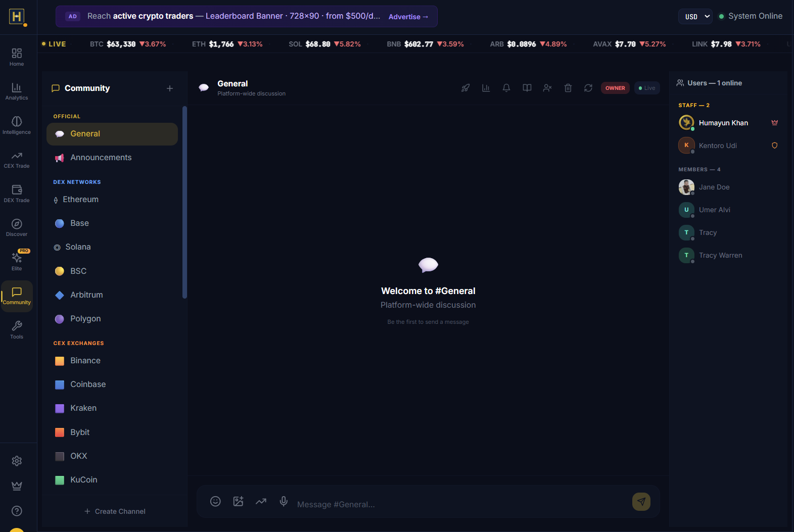Open the Coinbase exchange channel
Viewport: 794px width, 532px height.
(x=112, y=384)
